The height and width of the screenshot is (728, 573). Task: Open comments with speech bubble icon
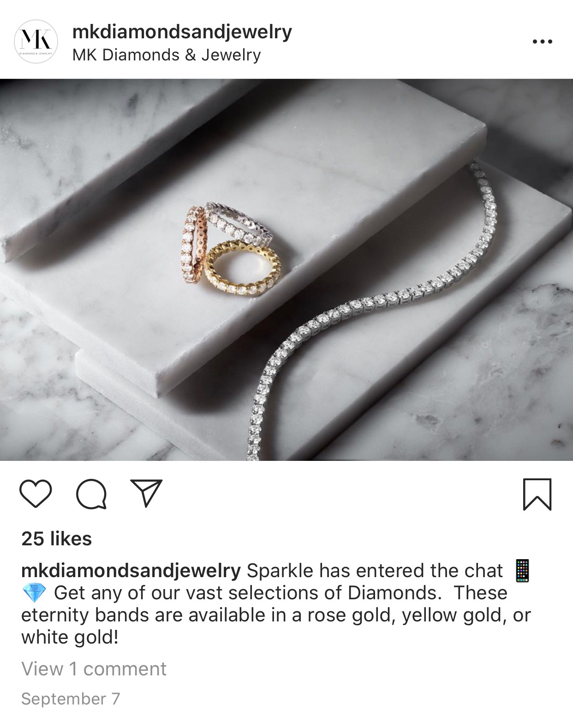click(x=91, y=494)
